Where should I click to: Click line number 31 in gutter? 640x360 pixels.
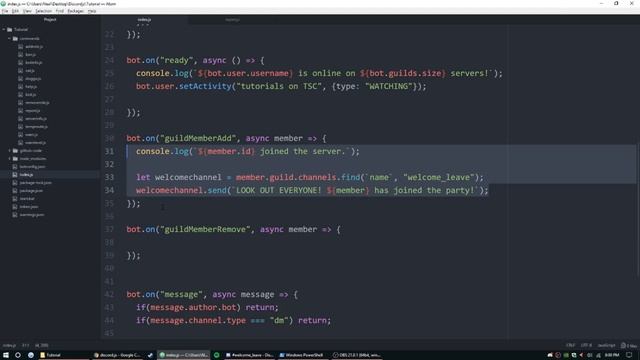click(x=109, y=151)
